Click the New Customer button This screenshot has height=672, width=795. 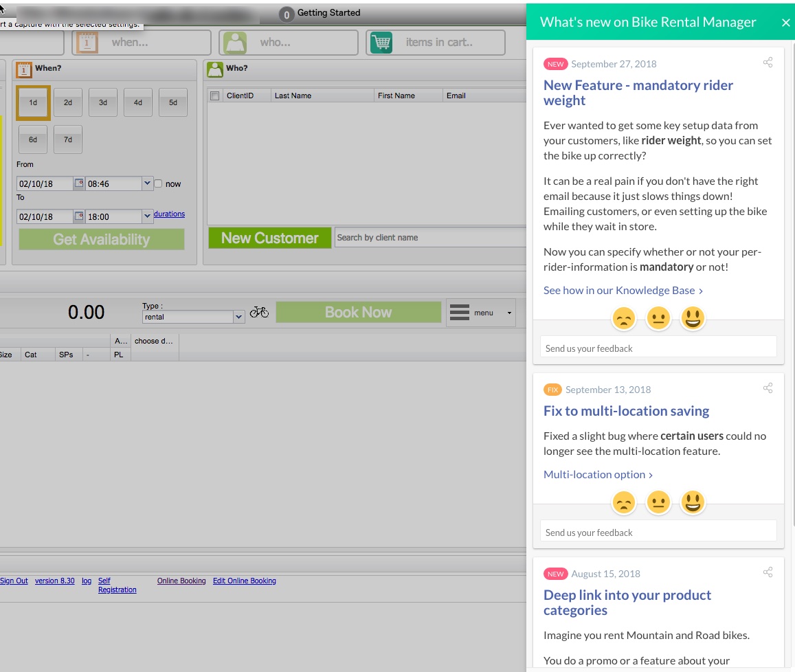pyautogui.click(x=270, y=238)
